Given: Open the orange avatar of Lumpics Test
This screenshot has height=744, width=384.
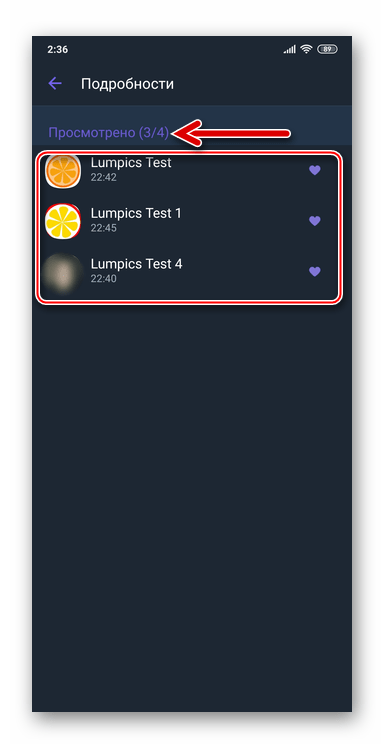Looking at the screenshot, I should click(63, 170).
